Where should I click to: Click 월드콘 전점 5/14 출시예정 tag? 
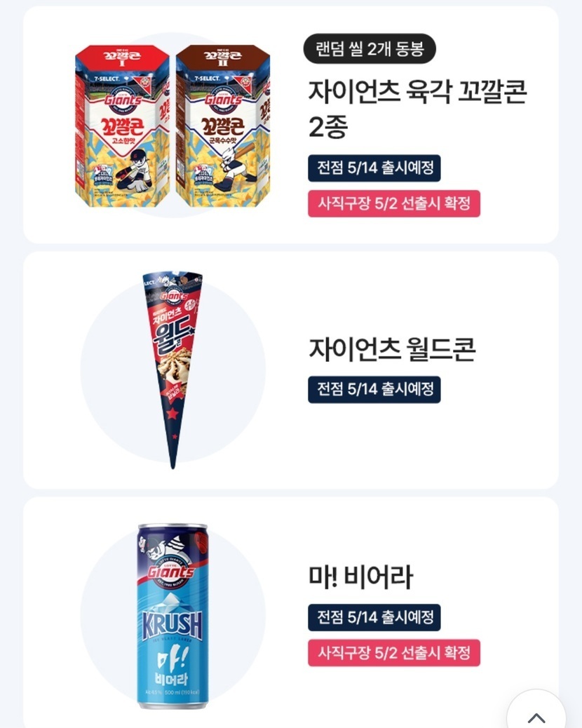point(374,389)
